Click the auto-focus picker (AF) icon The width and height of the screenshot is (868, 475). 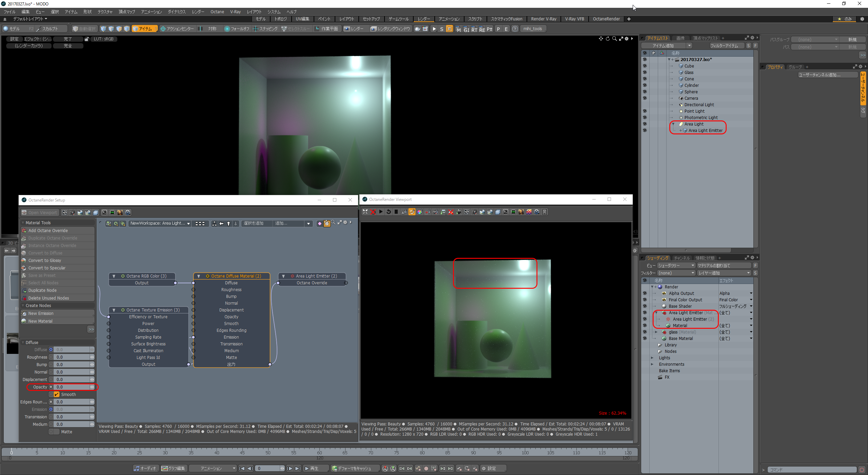404,212
